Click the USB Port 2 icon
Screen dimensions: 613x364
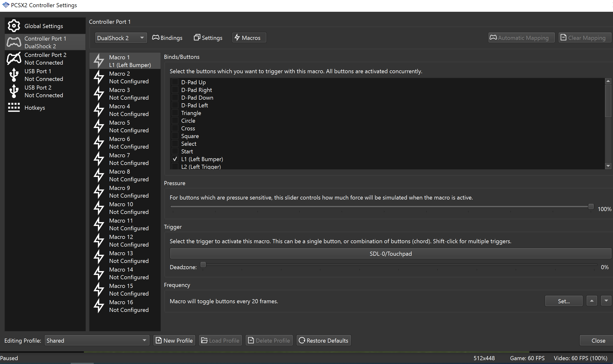pyautogui.click(x=14, y=91)
